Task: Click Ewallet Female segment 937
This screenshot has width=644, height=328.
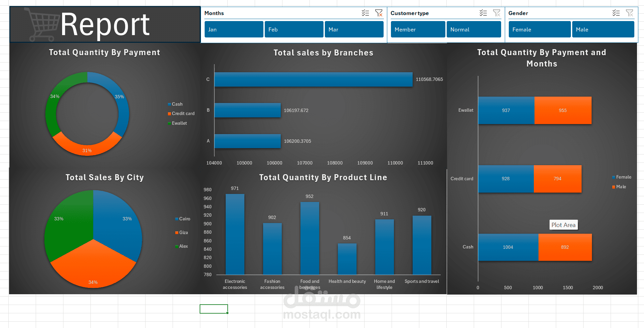Action: (x=506, y=110)
